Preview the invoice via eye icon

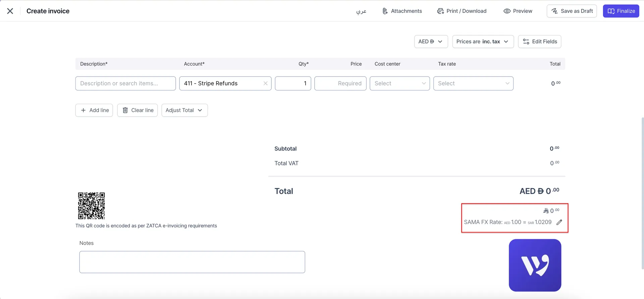tap(518, 11)
